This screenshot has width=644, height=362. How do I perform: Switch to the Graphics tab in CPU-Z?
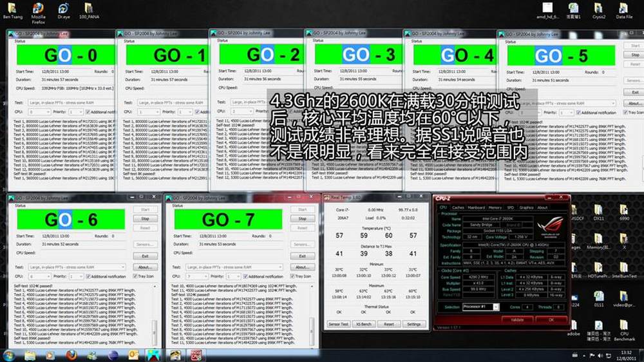coord(526,207)
